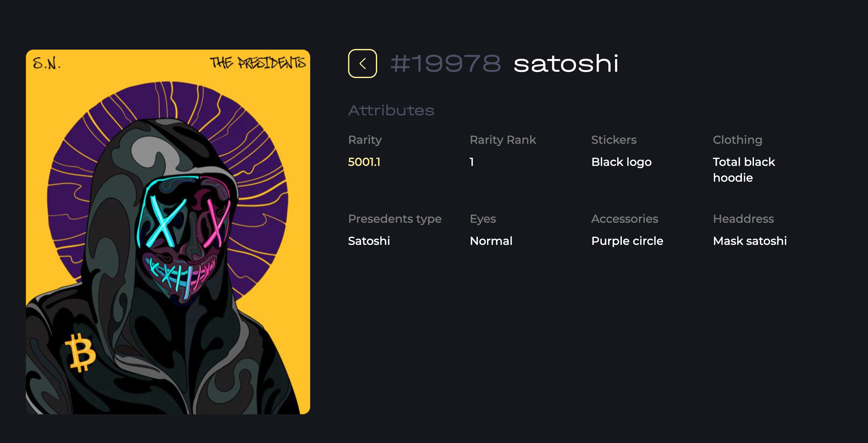Select the Purple circle accessory value
Image resolution: width=868 pixels, height=443 pixels.
pos(627,241)
